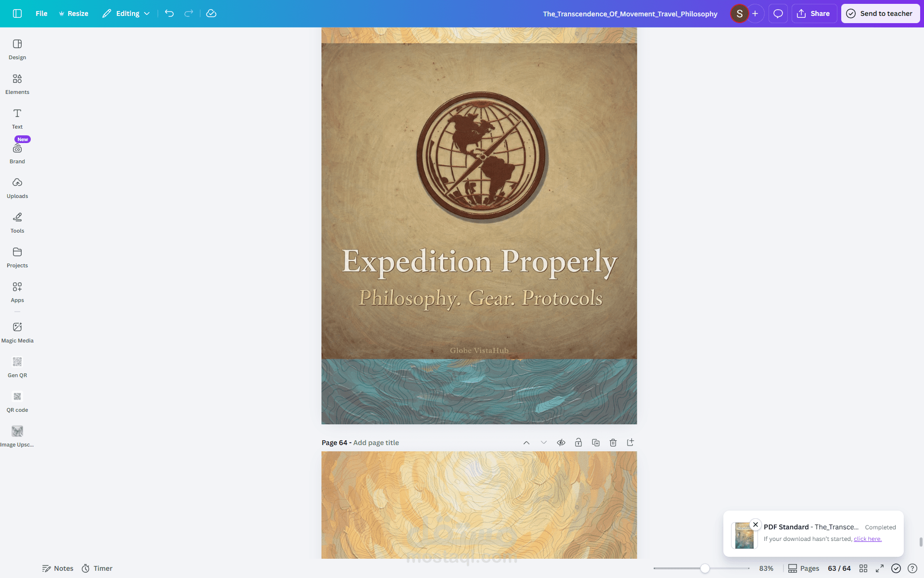This screenshot has height=578, width=924.
Task: Open the Resize menu
Action: pos(73,13)
